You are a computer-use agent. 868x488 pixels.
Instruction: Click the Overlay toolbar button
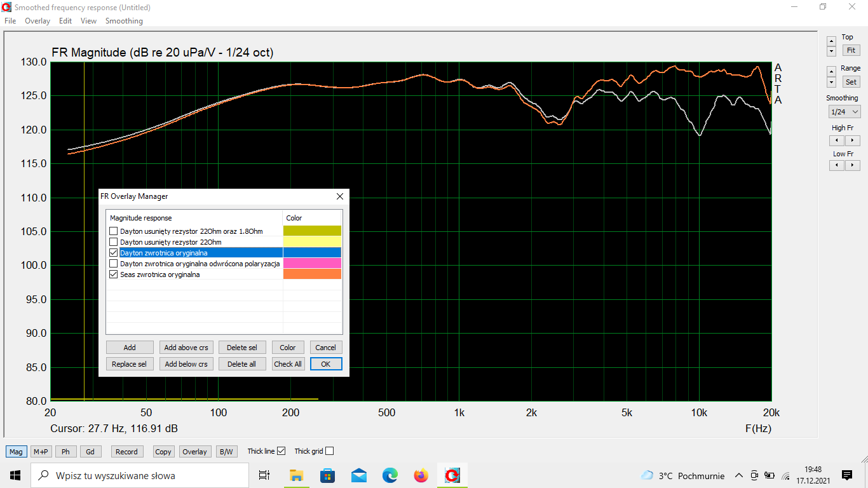194,452
